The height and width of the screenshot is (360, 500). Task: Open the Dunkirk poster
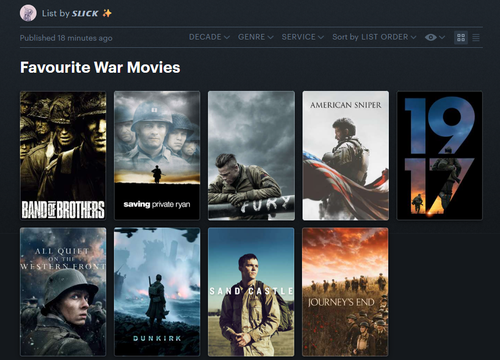(x=157, y=292)
